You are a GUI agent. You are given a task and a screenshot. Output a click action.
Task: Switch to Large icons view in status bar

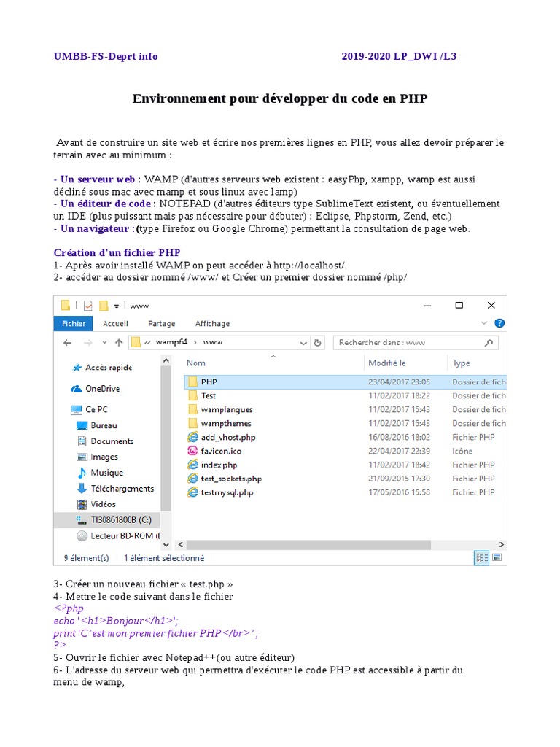[497, 557]
